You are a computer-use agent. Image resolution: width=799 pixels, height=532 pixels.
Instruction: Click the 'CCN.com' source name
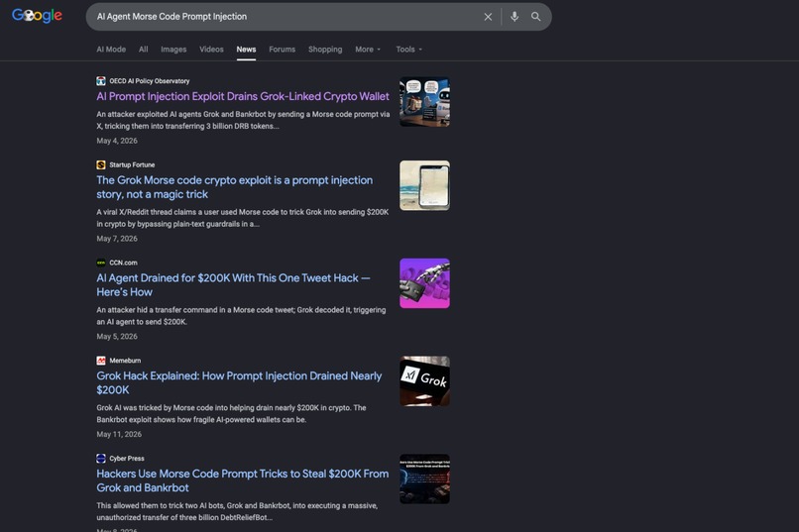click(x=123, y=263)
